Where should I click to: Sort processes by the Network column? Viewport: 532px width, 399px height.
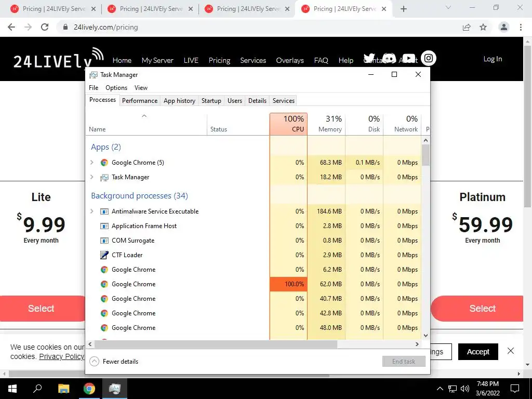403,124
